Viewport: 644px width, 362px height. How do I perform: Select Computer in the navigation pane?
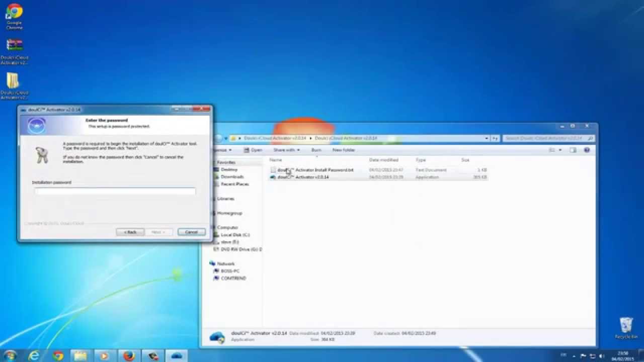coord(227,227)
